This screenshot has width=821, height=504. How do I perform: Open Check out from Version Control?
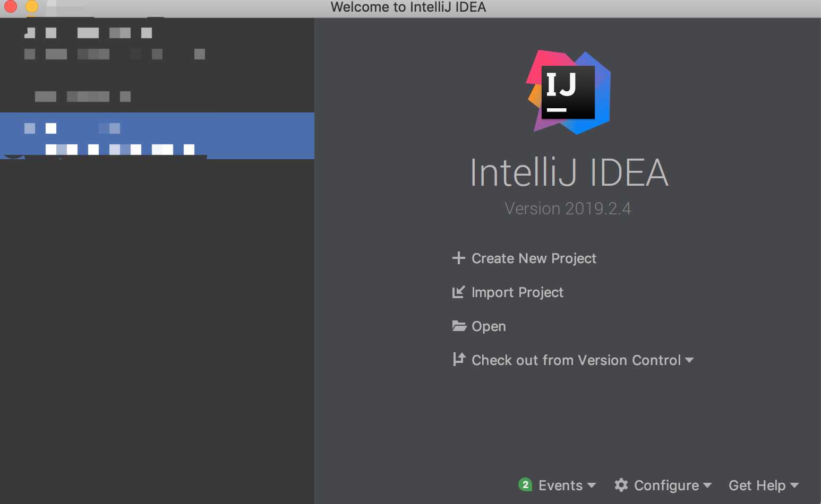click(x=576, y=360)
